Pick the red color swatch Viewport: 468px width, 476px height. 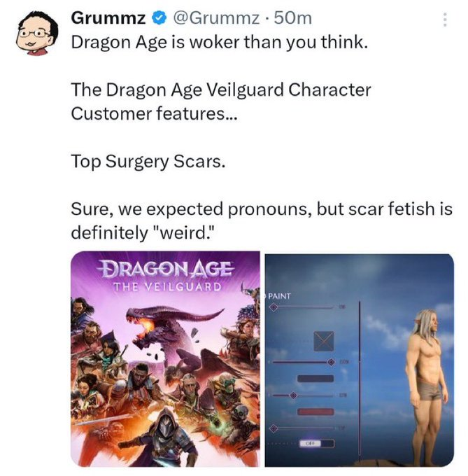[315, 412]
